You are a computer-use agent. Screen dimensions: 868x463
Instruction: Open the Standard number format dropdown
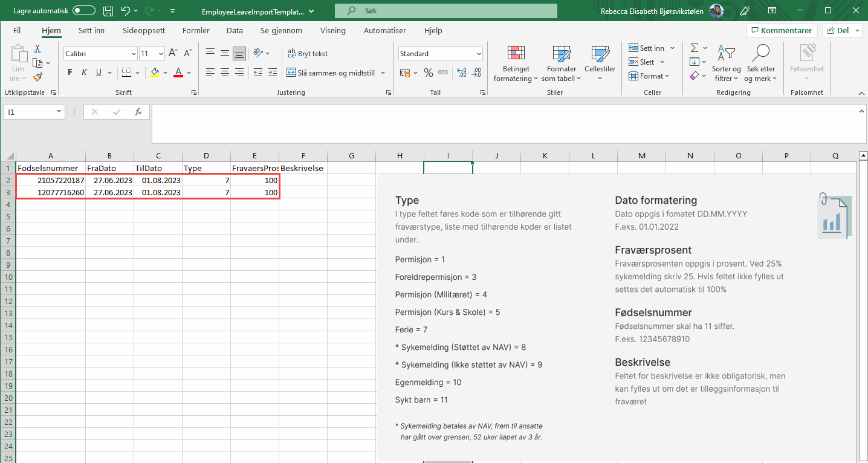pyautogui.click(x=440, y=53)
